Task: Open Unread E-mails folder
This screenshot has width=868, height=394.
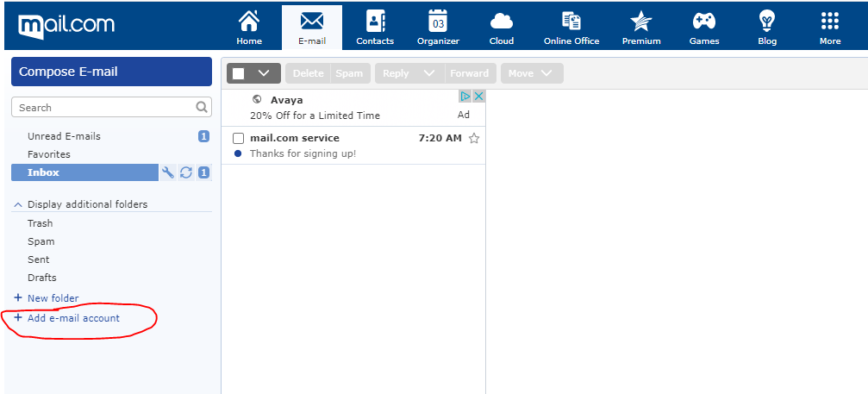Action: (64, 136)
